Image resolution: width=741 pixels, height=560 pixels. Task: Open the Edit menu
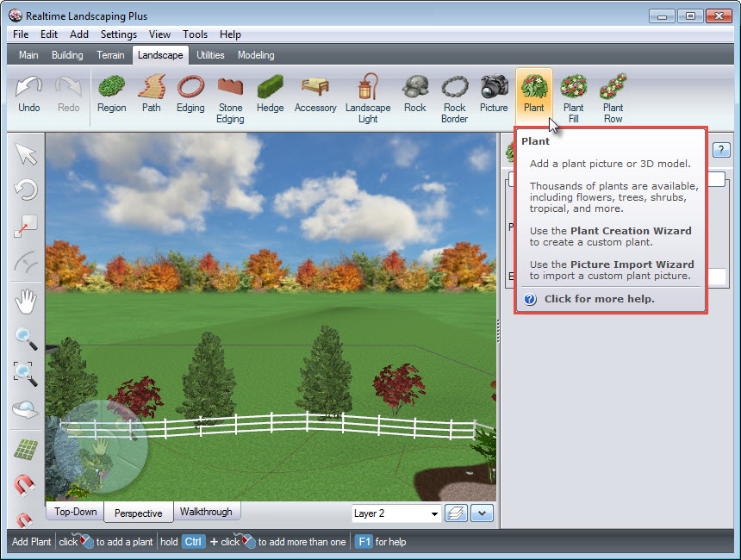point(48,34)
